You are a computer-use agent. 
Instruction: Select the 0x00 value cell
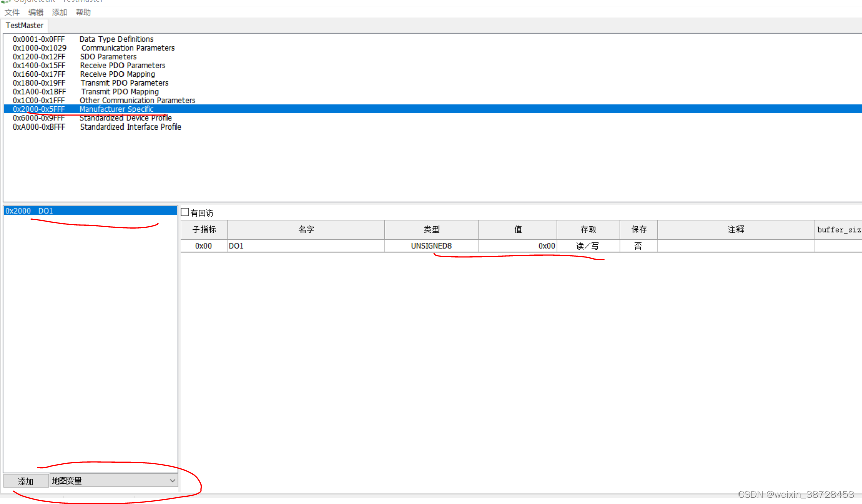[x=518, y=246]
